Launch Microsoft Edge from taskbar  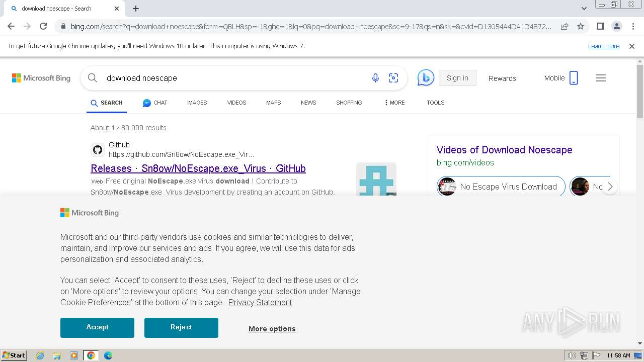(x=108, y=355)
